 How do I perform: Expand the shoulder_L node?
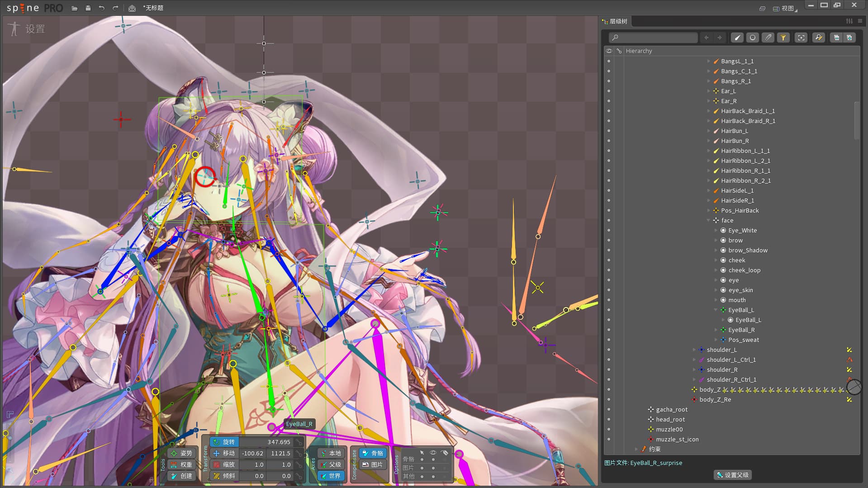pyautogui.click(x=694, y=350)
